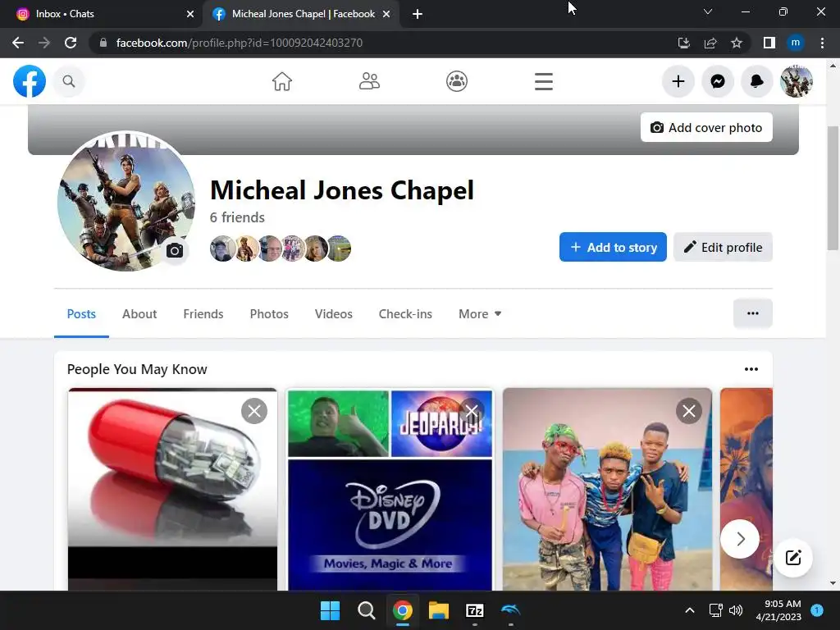
Task: Reload the Facebook page
Action: click(x=71, y=43)
